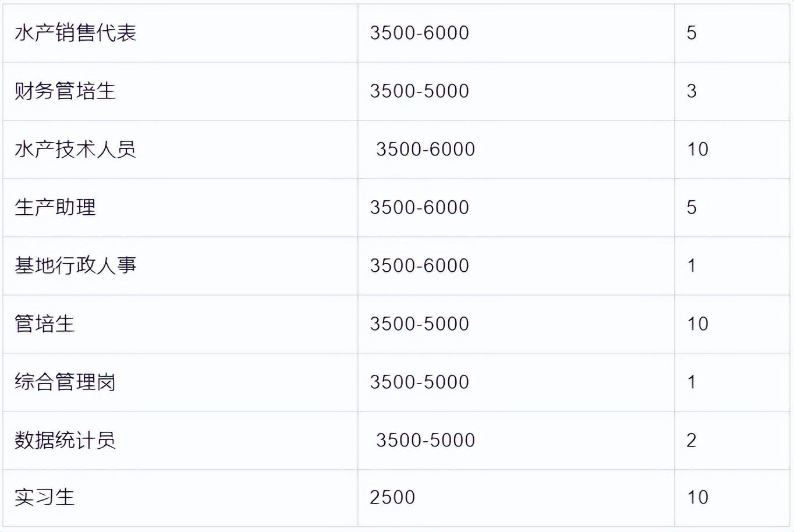Click the headcount cell for 水产销售代表
The image size is (794, 532).
pyautogui.click(x=692, y=33)
